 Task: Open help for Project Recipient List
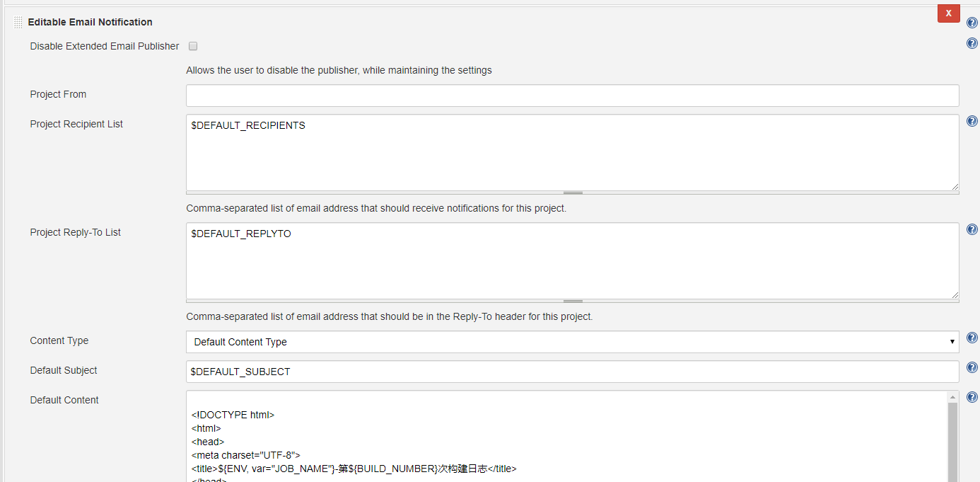[972, 120]
